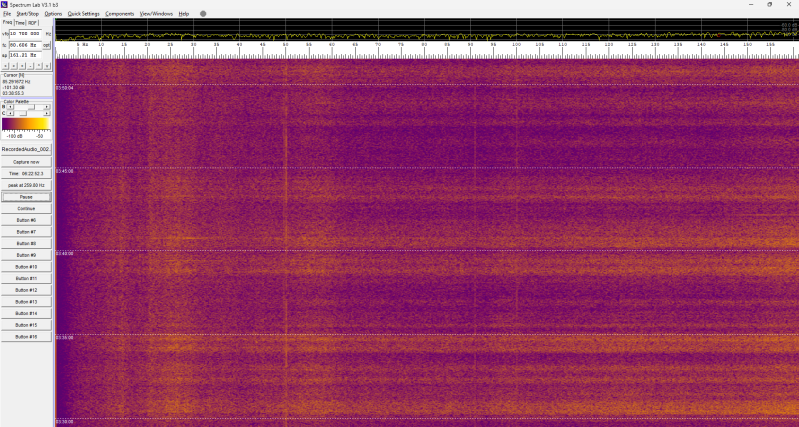This screenshot has height=427, width=799.
Task: Click the vfo frequency input field
Action: 25,34
